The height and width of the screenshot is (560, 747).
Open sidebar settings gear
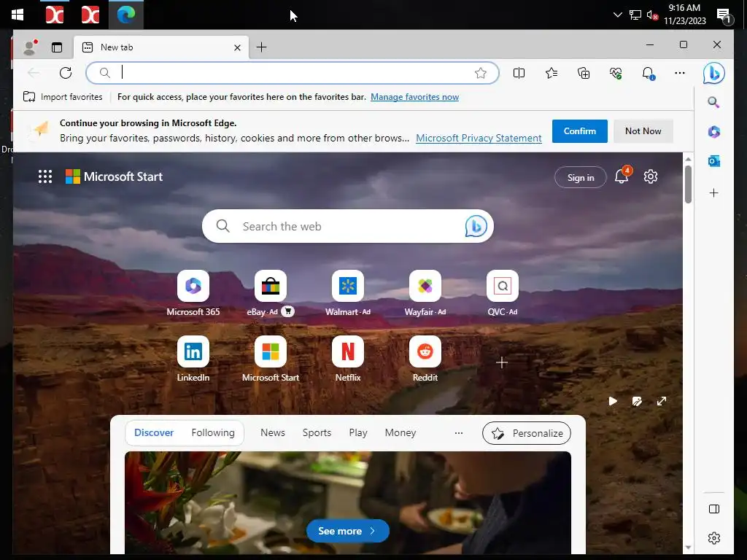pos(713,538)
